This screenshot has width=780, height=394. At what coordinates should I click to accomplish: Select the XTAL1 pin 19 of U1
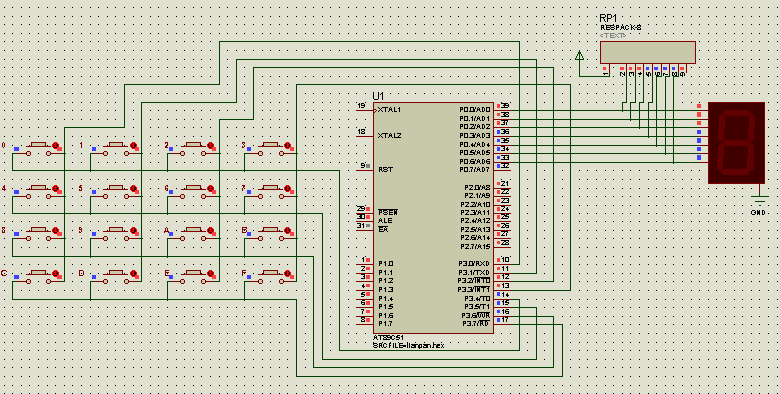pyautogui.click(x=366, y=110)
